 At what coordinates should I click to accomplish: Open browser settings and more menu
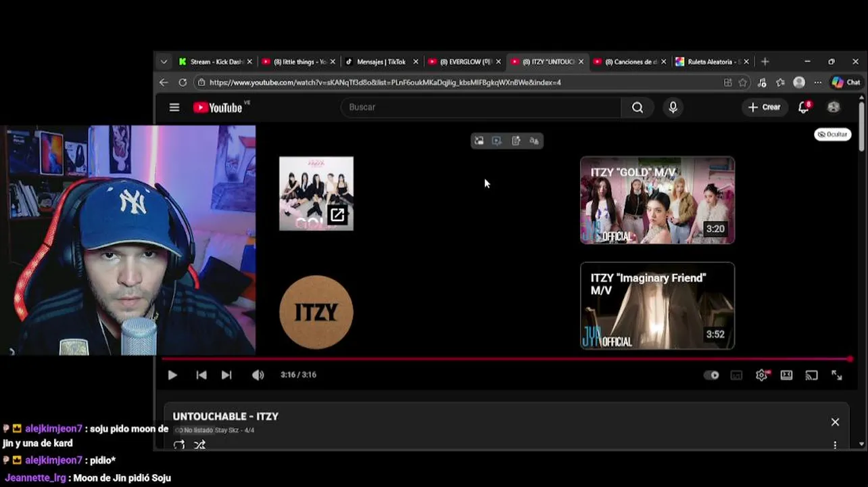click(818, 83)
